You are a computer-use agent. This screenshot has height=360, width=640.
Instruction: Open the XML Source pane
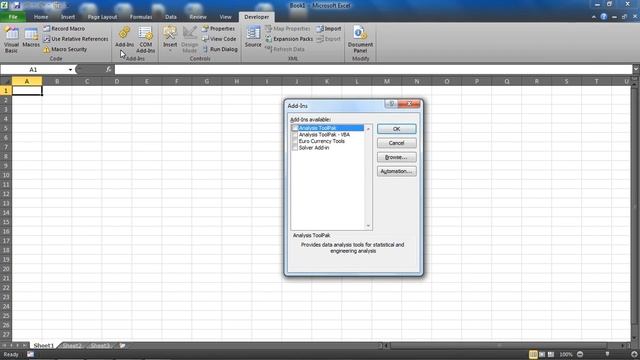(253, 38)
